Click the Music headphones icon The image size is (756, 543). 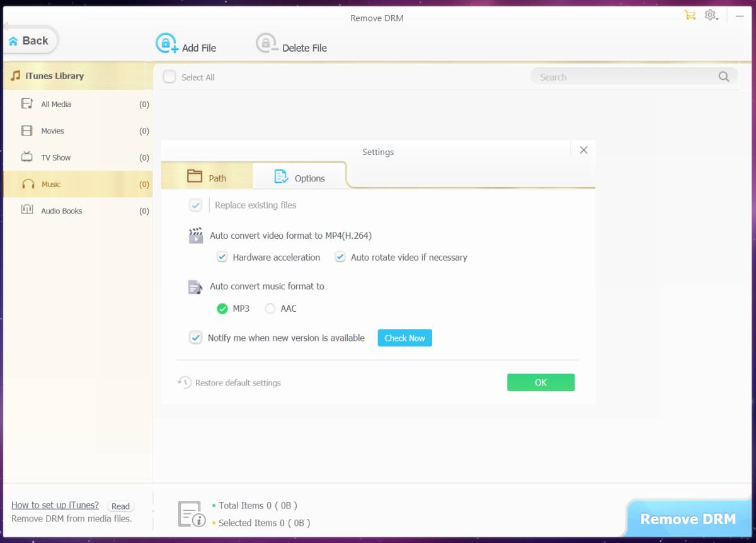pyautogui.click(x=28, y=184)
